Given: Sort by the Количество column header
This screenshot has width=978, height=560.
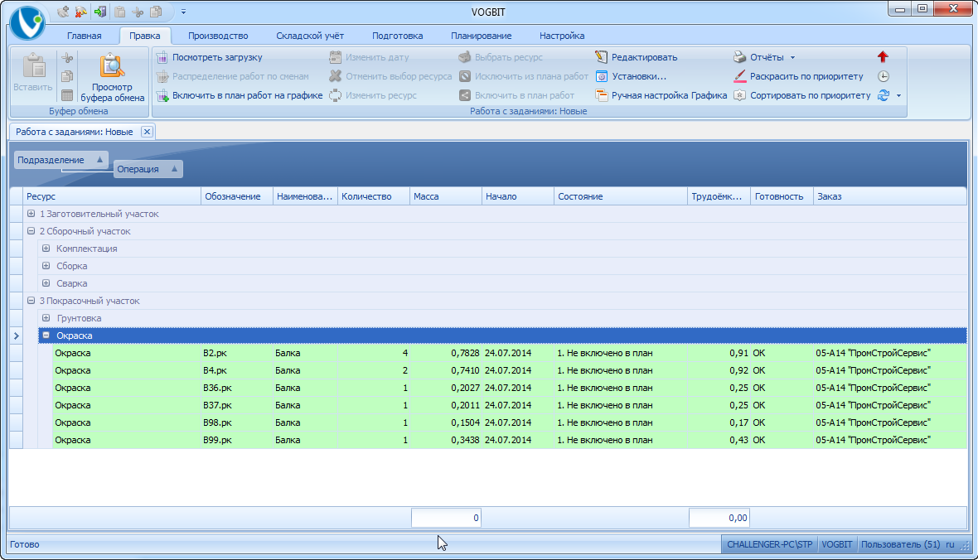Looking at the screenshot, I should coord(373,196).
